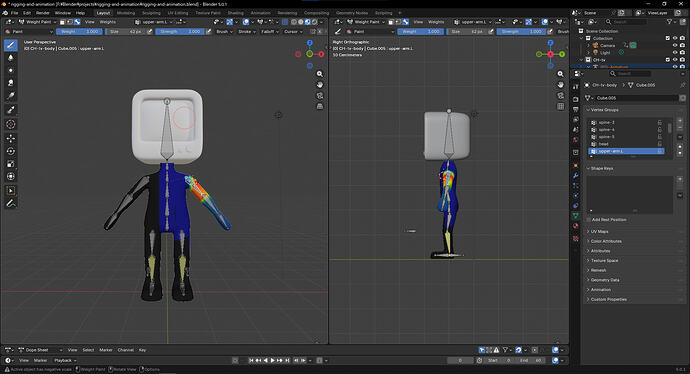Open the Render menu
Screen dimensions: 690x374
click(43, 13)
